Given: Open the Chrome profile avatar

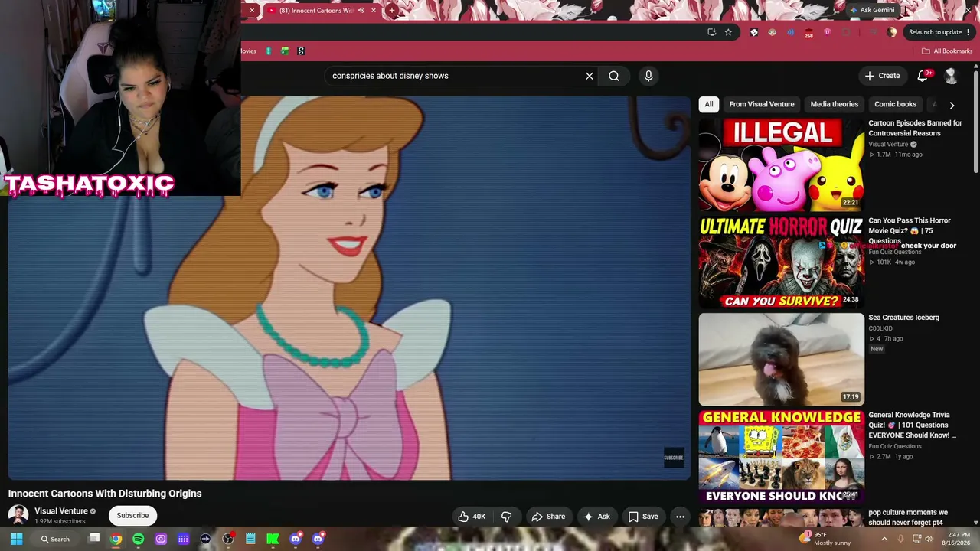Looking at the screenshot, I should point(892,32).
